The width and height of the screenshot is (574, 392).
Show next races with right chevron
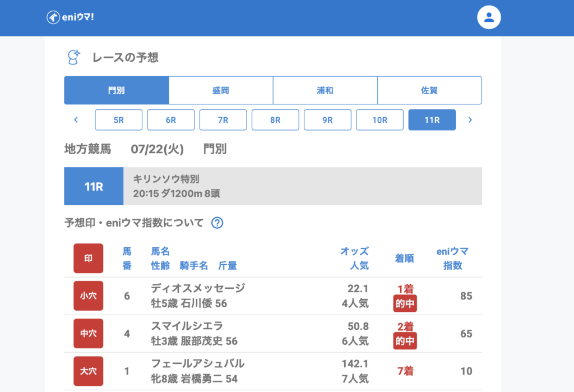click(x=470, y=120)
